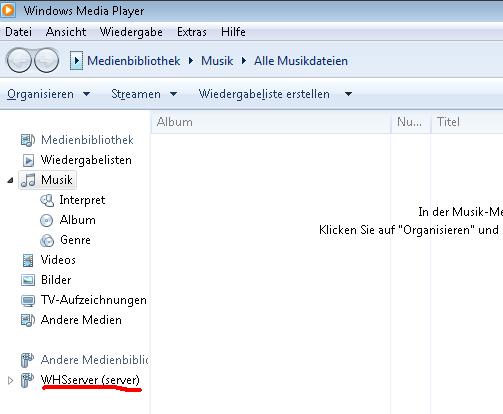Select Musik in the navigation tree
The width and height of the screenshot is (503, 414).
(x=57, y=180)
